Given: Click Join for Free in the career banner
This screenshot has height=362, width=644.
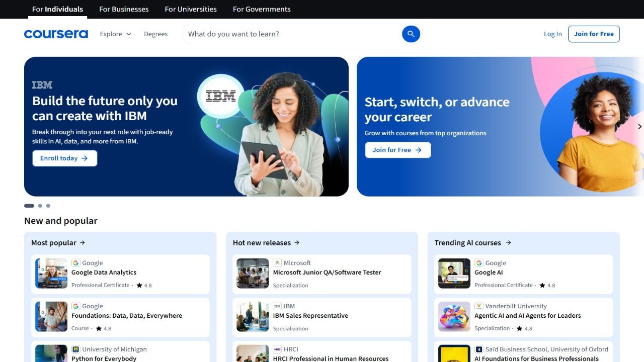Looking at the screenshot, I should tap(397, 150).
